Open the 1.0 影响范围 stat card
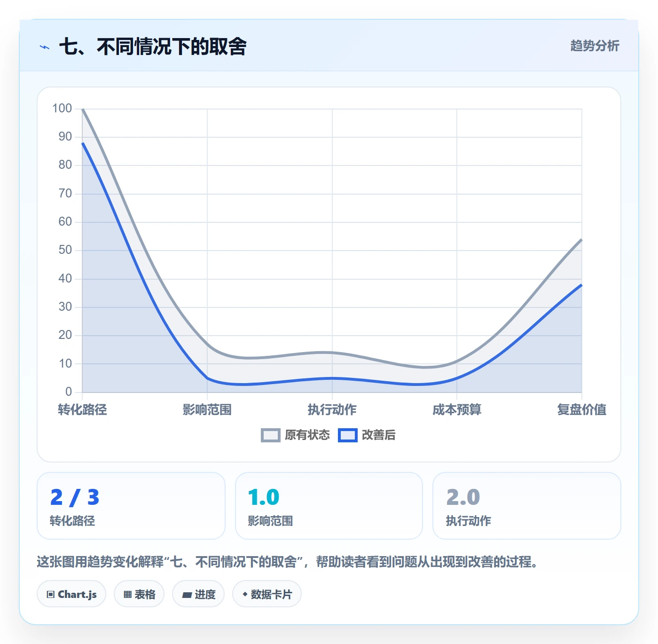 click(329, 506)
